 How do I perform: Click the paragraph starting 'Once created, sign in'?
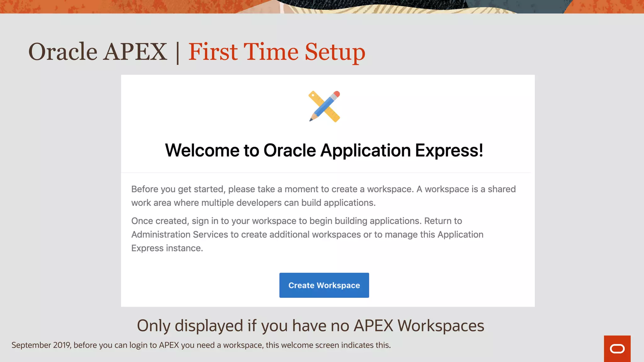coord(296,221)
